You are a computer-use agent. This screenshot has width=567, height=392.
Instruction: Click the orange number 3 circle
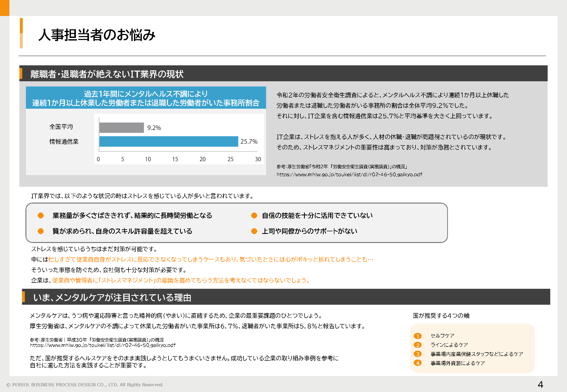tap(418, 354)
